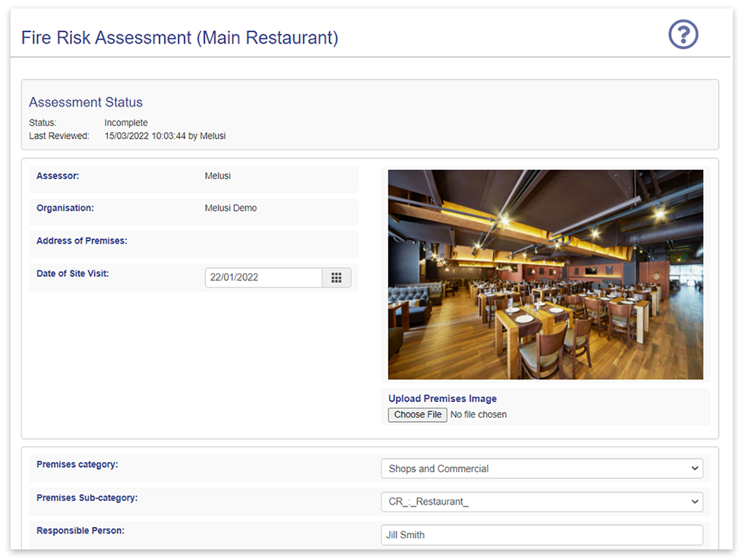Viewport: 747px width, 560px height.
Task: Click the Last Reviewed label
Action: click(59, 136)
